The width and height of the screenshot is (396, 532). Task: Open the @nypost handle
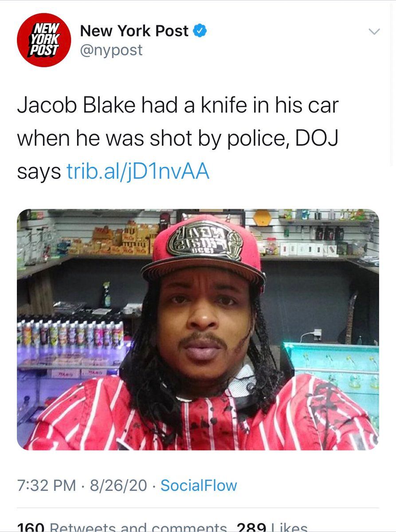tap(111, 50)
